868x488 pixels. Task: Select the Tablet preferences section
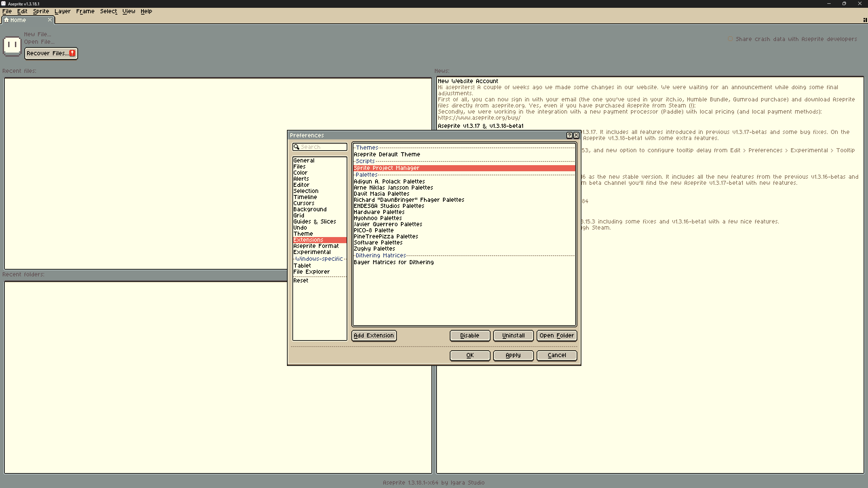pos(320,266)
